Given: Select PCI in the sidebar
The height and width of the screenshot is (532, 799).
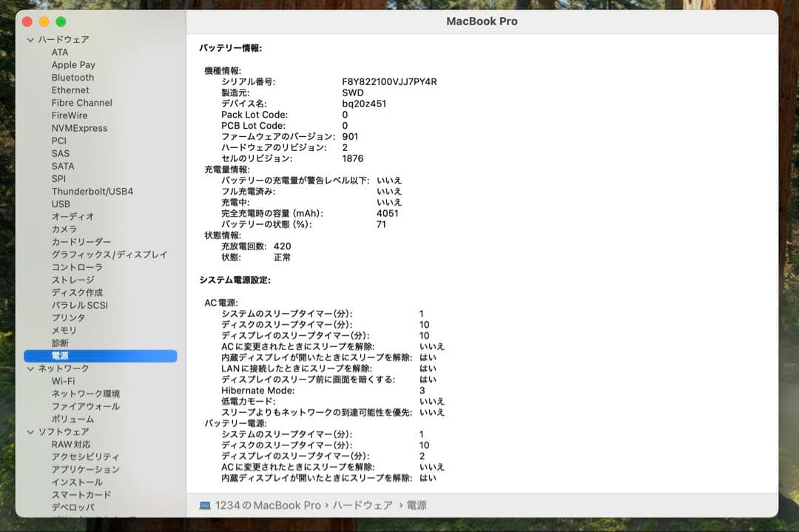Looking at the screenshot, I should click(x=59, y=141).
